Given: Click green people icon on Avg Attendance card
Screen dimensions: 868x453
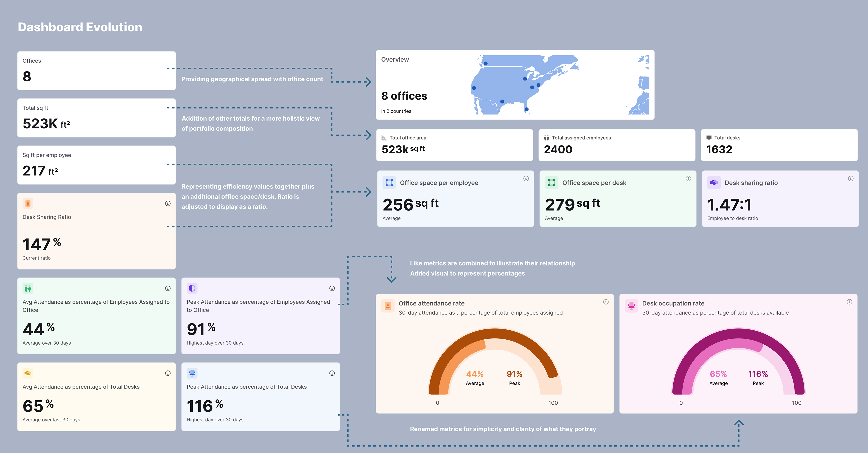Looking at the screenshot, I should [28, 288].
